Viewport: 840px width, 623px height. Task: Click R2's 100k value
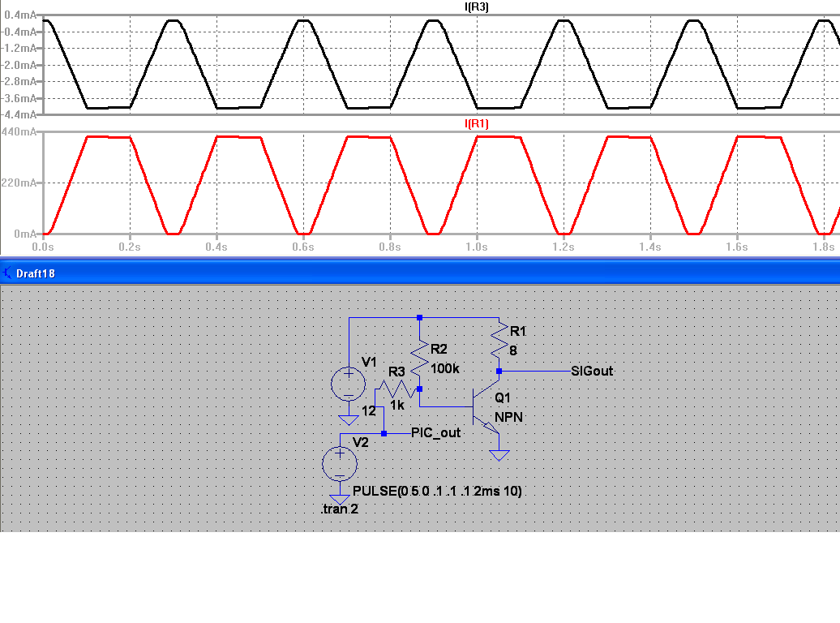click(x=445, y=369)
